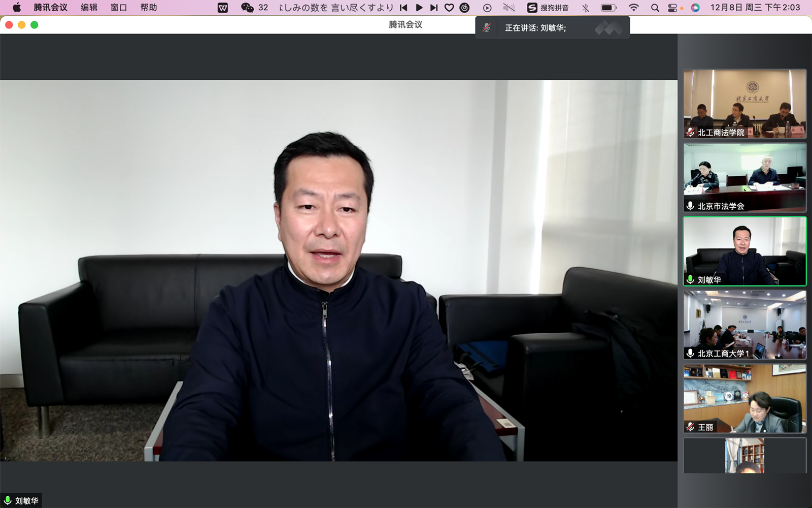Screen dimensions: 812x508
Task: Click the WeChat icon in the menu bar
Action: (247, 8)
